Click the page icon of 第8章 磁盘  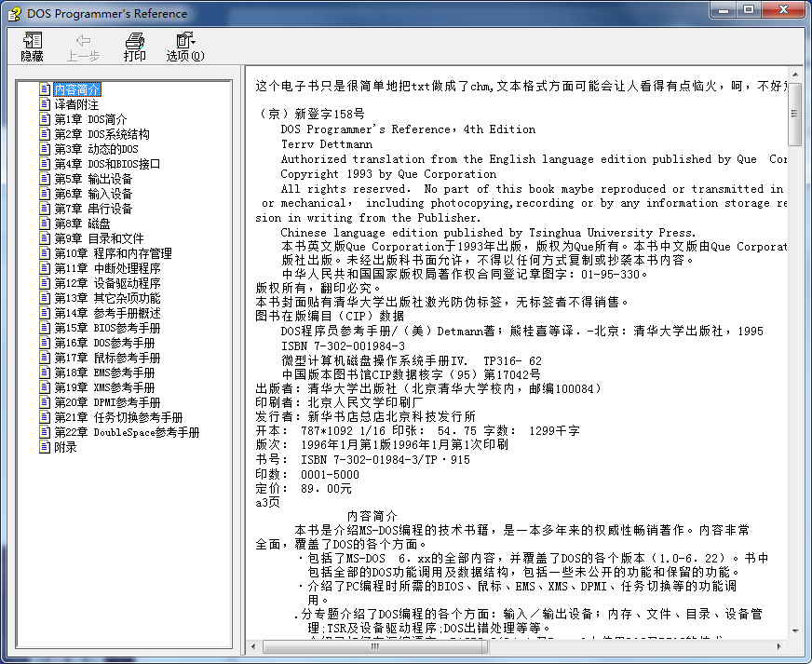[43, 224]
